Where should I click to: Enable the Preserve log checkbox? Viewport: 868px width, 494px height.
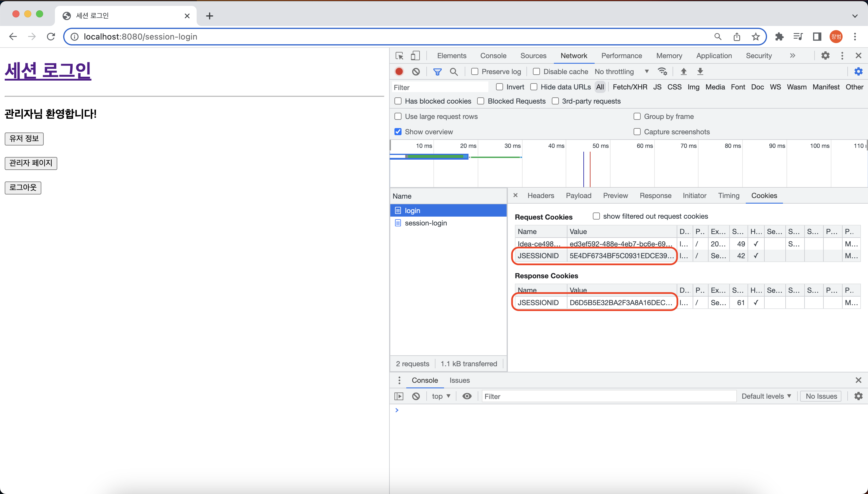tap(475, 72)
